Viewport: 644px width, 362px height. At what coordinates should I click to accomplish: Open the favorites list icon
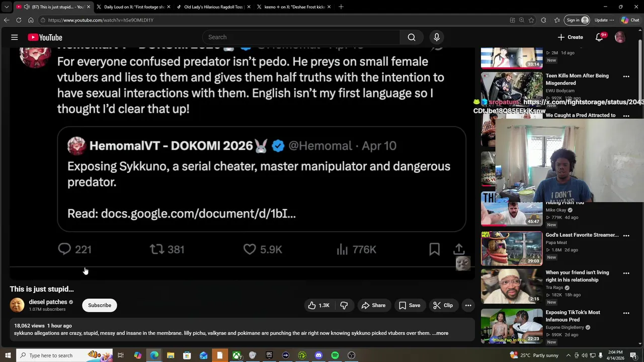pyautogui.click(x=557, y=20)
